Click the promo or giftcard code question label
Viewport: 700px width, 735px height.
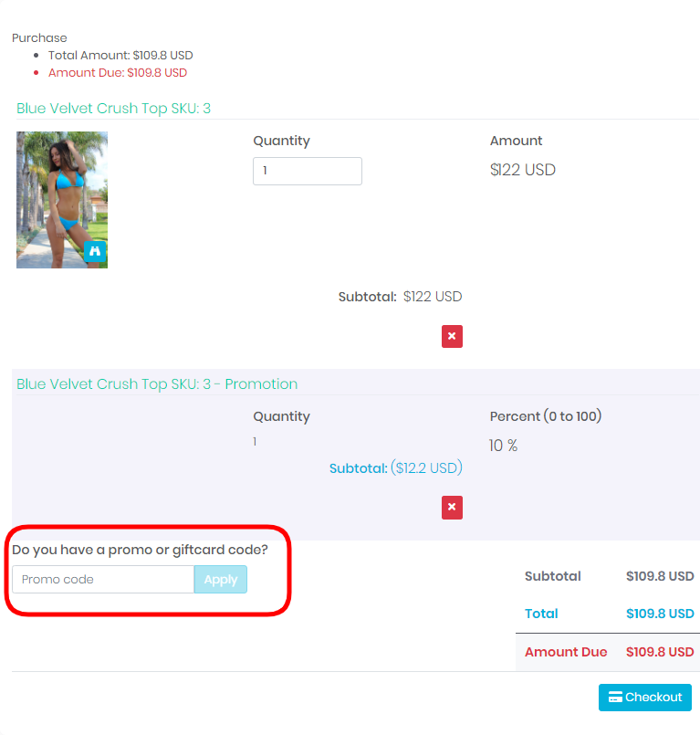pyautogui.click(x=141, y=550)
